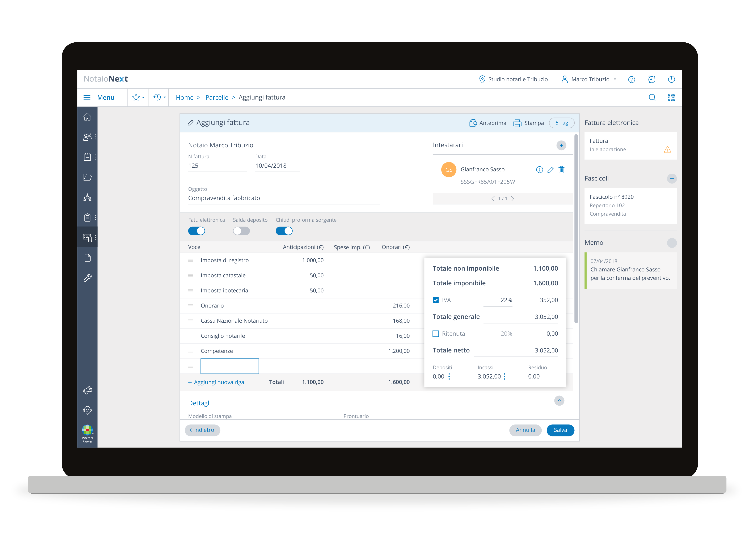The height and width of the screenshot is (546, 756).
Task: Open the hamburger Menu
Action: 87,98
